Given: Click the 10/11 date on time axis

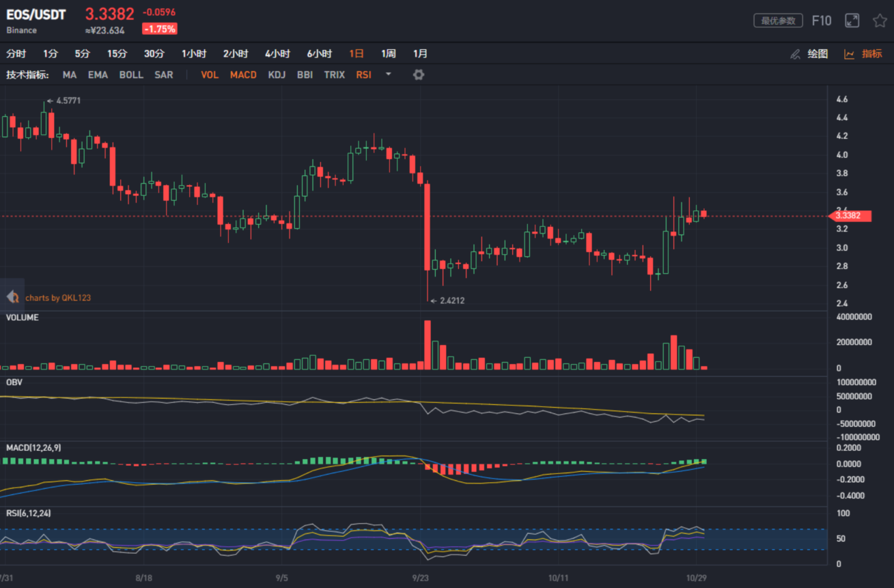Looking at the screenshot, I should click(x=559, y=578).
